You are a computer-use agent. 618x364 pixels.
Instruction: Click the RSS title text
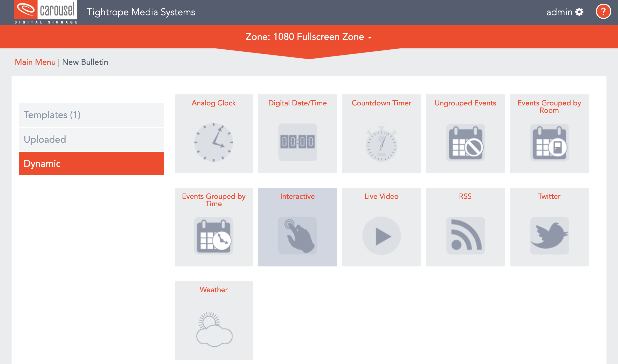point(465,196)
